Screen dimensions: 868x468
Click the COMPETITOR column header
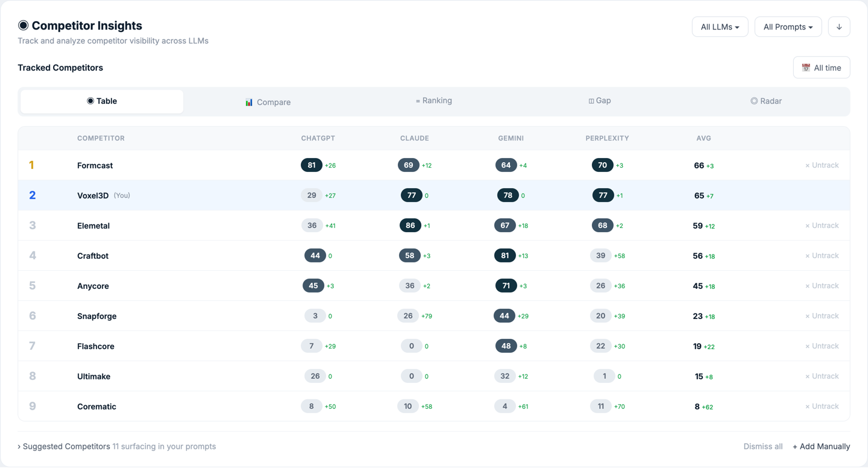tap(101, 138)
